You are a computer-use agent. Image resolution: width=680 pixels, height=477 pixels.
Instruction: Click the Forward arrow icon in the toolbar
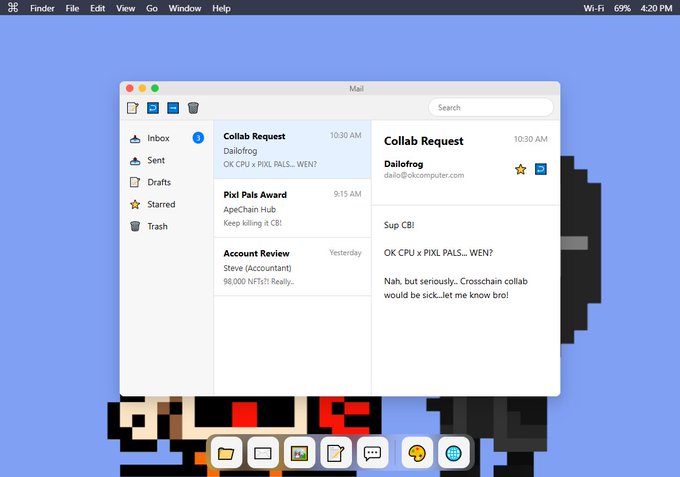173,108
